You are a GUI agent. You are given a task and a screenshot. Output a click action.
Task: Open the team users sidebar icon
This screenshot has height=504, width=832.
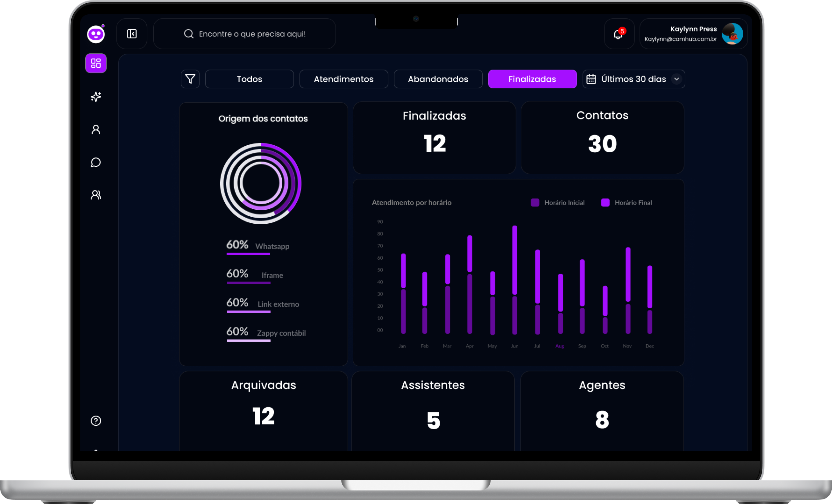click(x=96, y=195)
